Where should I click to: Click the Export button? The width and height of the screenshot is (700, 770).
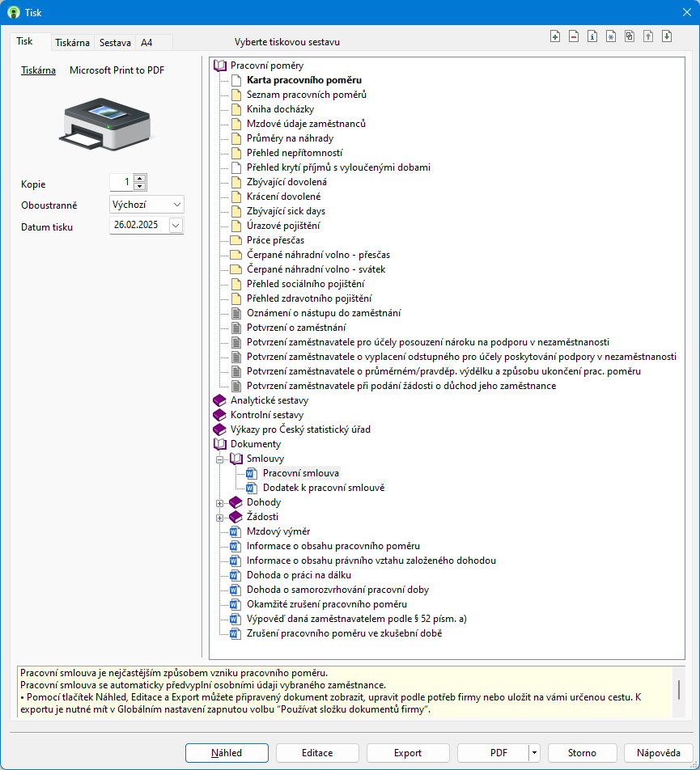(x=408, y=753)
